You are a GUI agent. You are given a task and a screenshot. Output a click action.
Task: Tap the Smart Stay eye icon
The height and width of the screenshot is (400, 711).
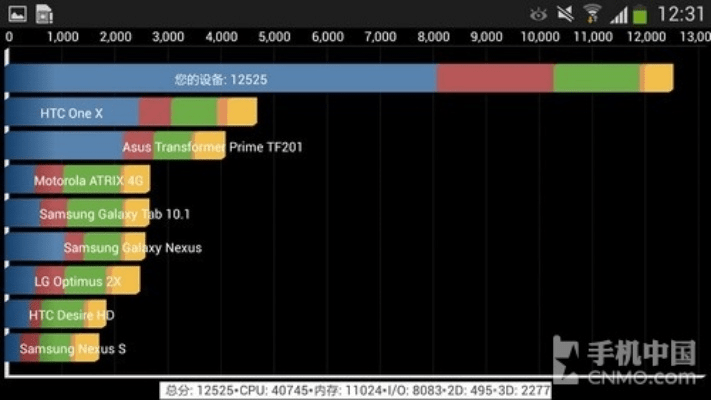539,13
